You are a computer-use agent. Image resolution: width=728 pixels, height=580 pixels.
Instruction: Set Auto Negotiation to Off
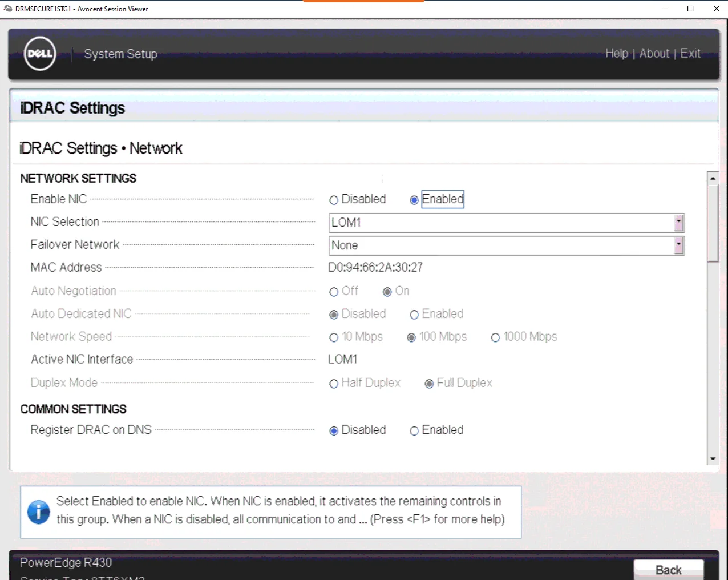pos(334,292)
